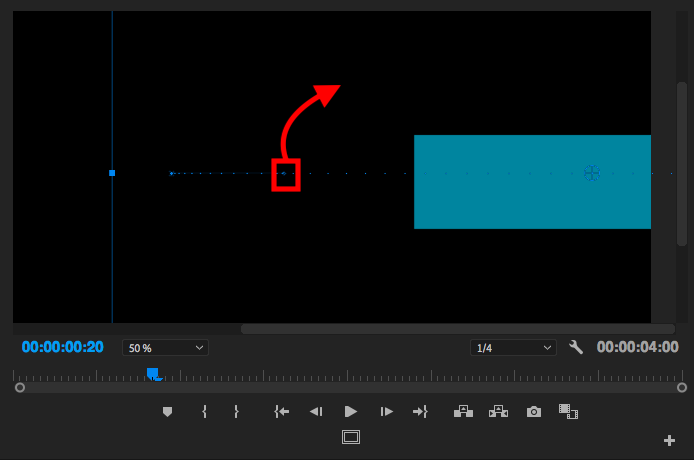The image size is (694, 460).
Task: Click the blue 00:00:00:20 playhead timecode
Action: coord(62,347)
